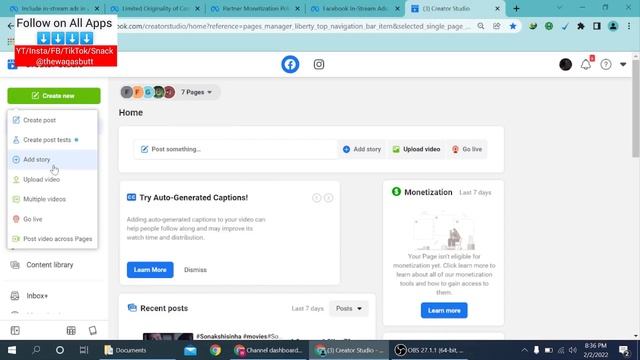Image resolution: width=640 pixels, height=360 pixels.
Task: Select Create post in the menu
Action: coord(52,120)
